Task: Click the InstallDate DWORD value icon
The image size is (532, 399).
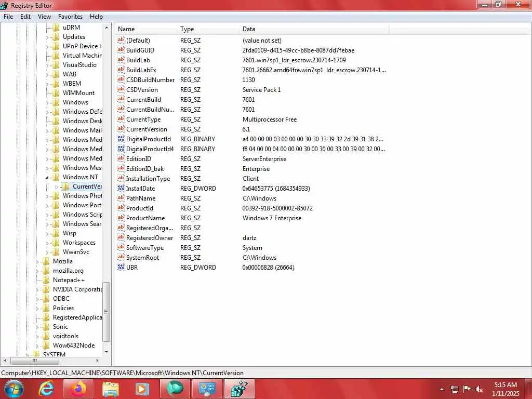Action: coord(121,188)
